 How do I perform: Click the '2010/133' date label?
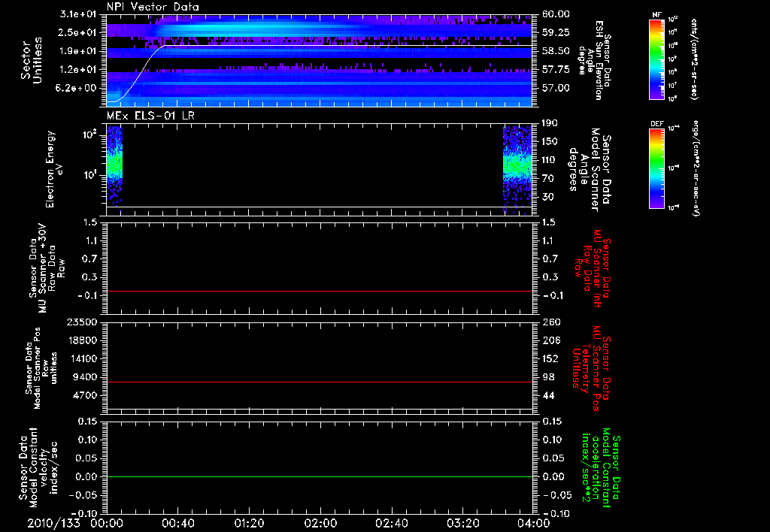tap(53, 523)
